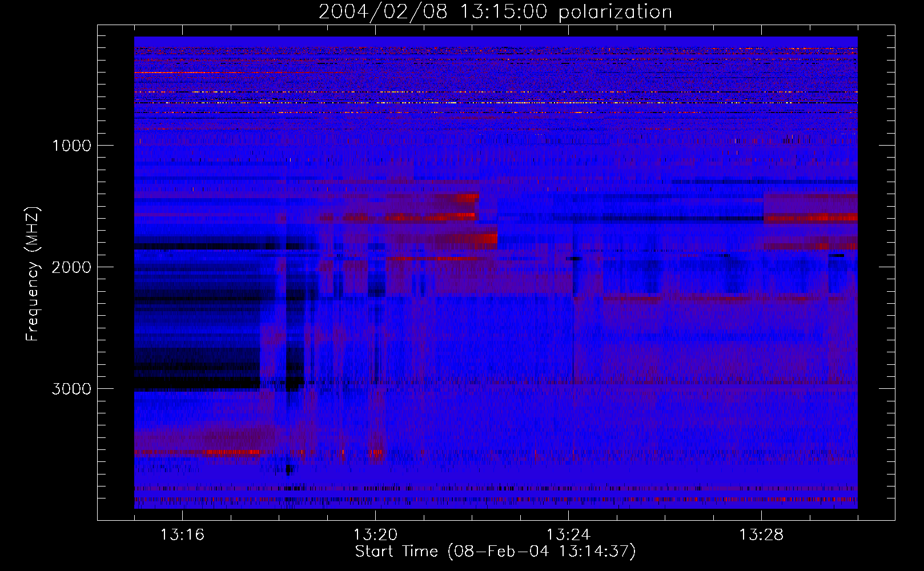Click the plot title '2004/02/08 13:15:00 polarization'
The height and width of the screenshot is (571, 924).
[x=495, y=12]
